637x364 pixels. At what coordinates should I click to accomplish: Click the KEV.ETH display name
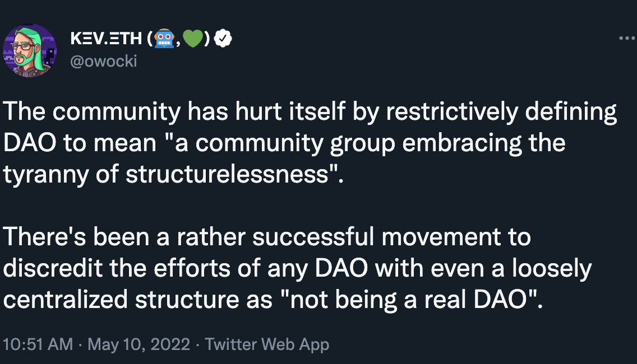[x=106, y=39]
